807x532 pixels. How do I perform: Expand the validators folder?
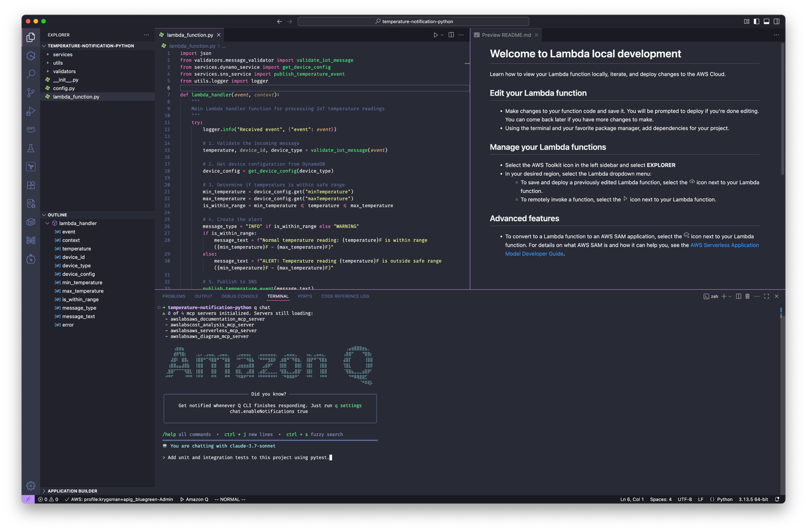coord(98,71)
